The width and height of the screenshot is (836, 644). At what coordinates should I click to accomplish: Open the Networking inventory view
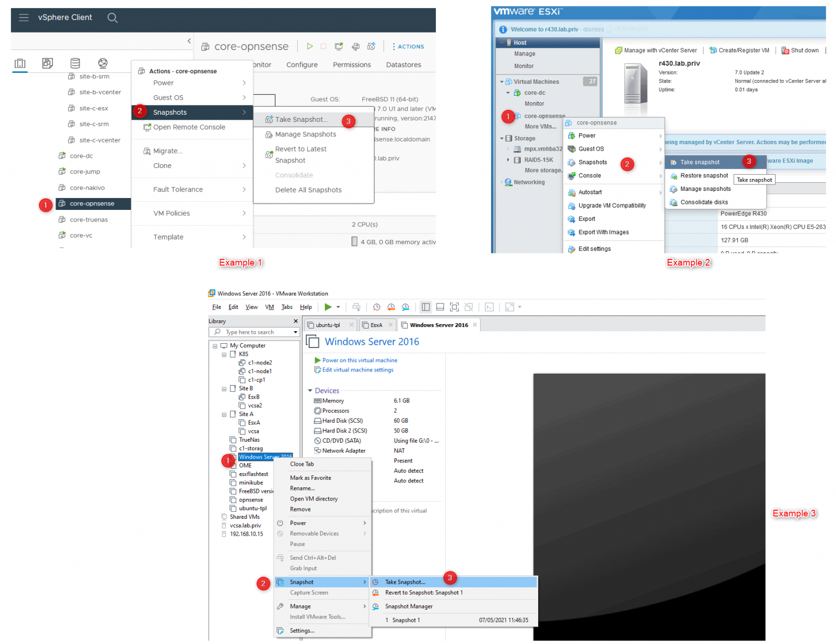[x=102, y=63]
